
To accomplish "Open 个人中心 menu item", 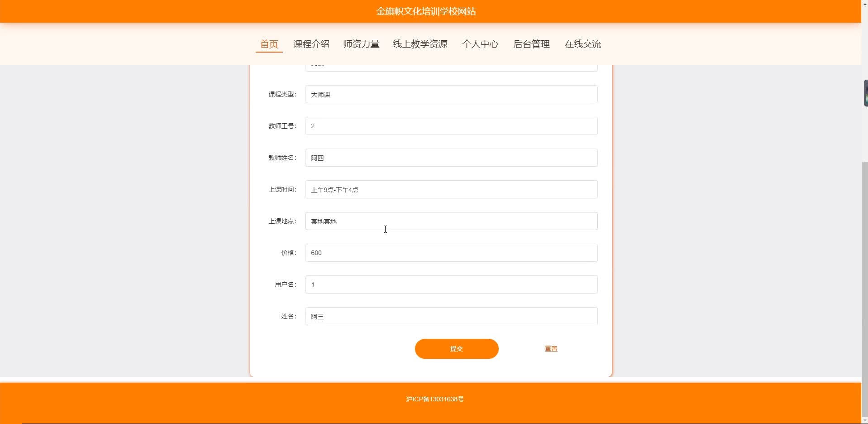I will tap(480, 44).
